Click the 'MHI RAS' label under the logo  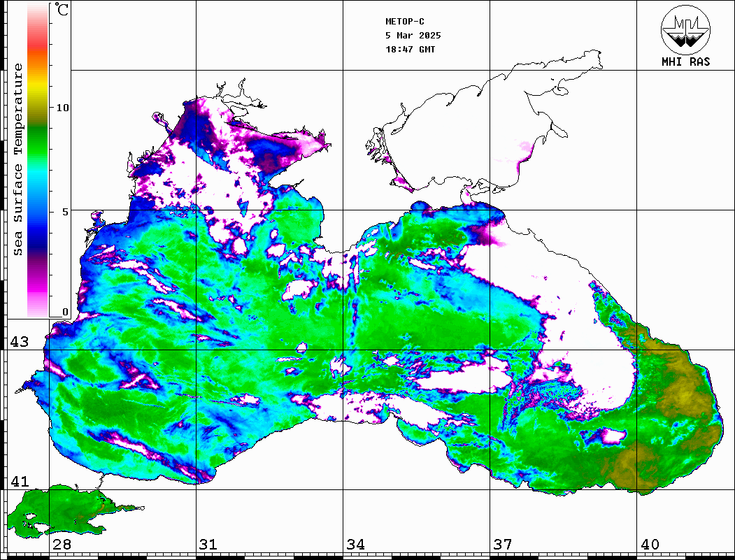pos(686,62)
